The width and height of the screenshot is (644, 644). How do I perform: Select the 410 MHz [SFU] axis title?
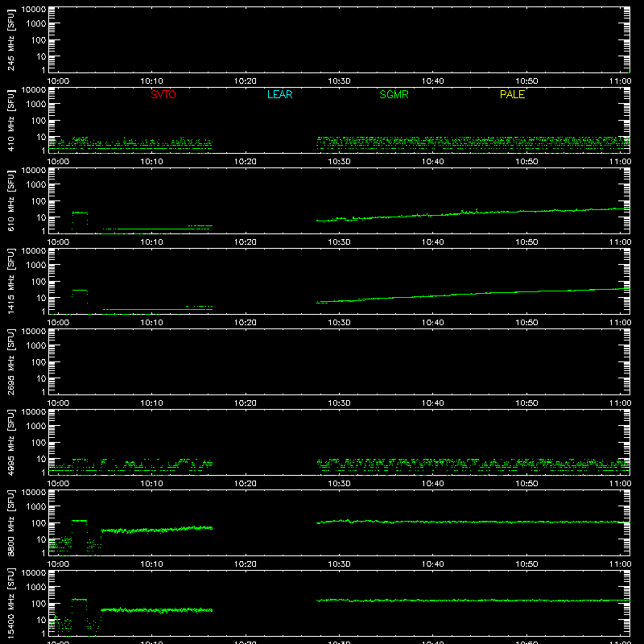(10, 121)
